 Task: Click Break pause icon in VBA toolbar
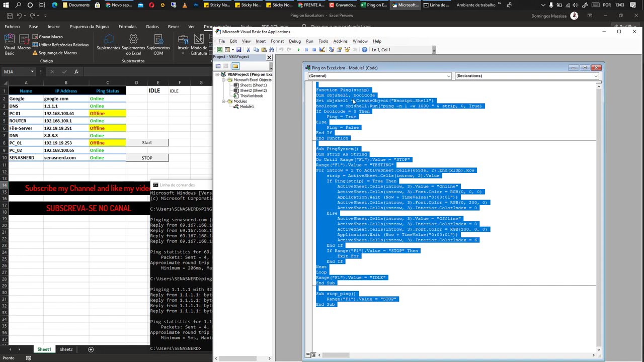(x=306, y=50)
